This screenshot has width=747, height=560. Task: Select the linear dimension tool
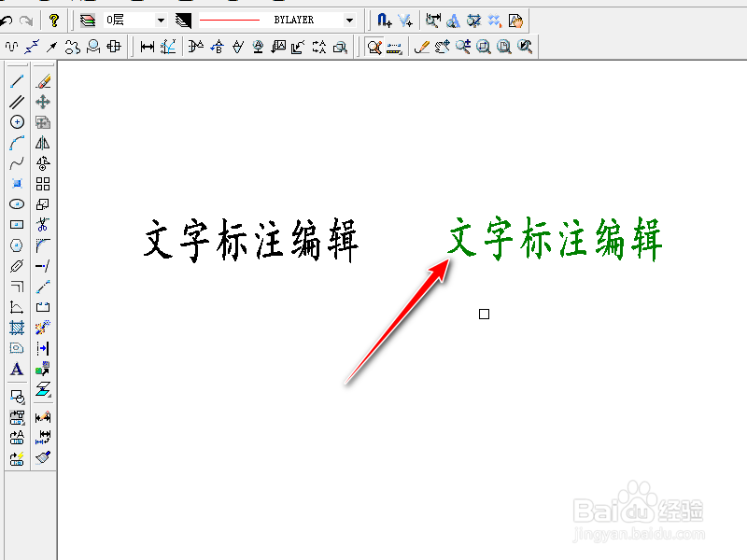click(x=148, y=47)
